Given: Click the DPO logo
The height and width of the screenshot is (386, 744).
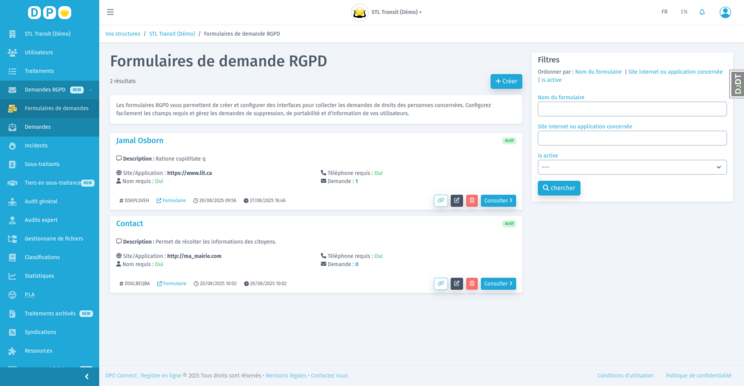Looking at the screenshot, I should click(x=49, y=12).
